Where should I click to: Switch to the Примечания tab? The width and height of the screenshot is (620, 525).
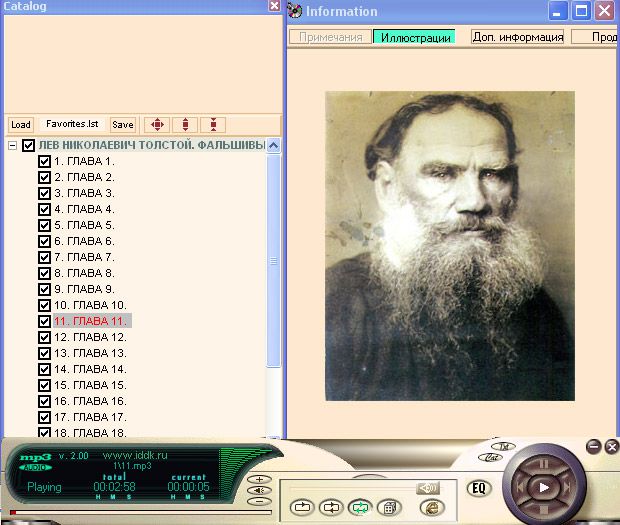330,37
